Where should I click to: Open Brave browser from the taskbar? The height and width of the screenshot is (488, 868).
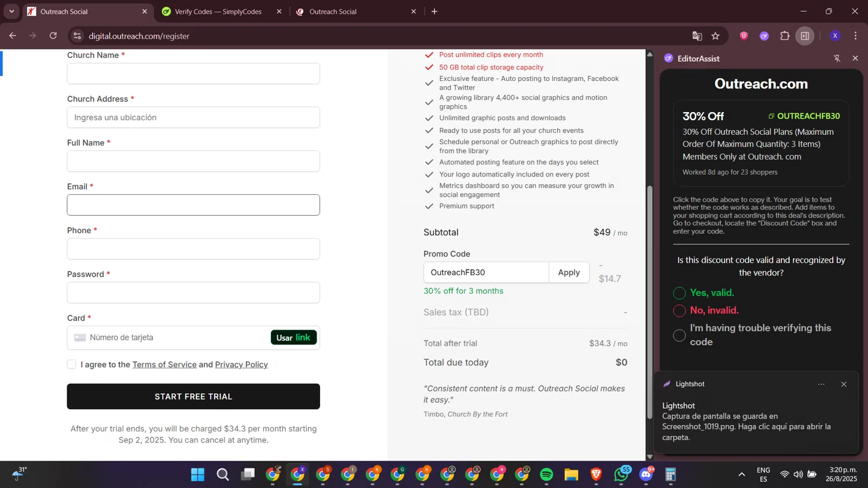coord(597,475)
